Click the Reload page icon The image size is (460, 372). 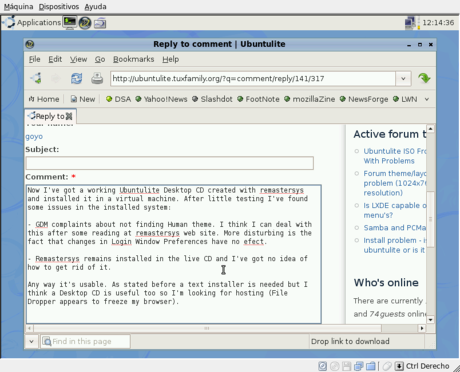76,78
